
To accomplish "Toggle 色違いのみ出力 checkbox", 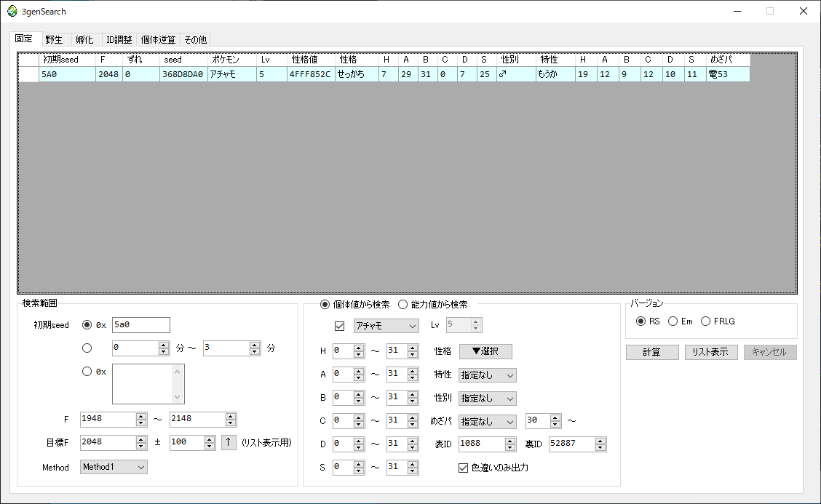I will tap(463, 468).
